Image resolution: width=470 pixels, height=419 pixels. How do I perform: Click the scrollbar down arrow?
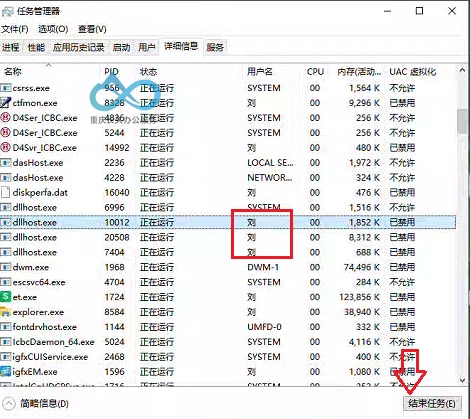[462, 380]
